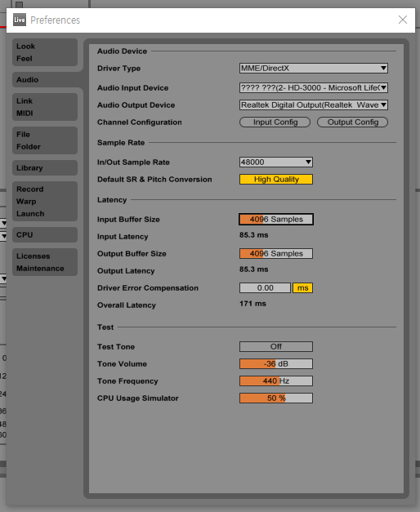Switch to the File Folder tab
420x512 pixels.
click(45, 140)
